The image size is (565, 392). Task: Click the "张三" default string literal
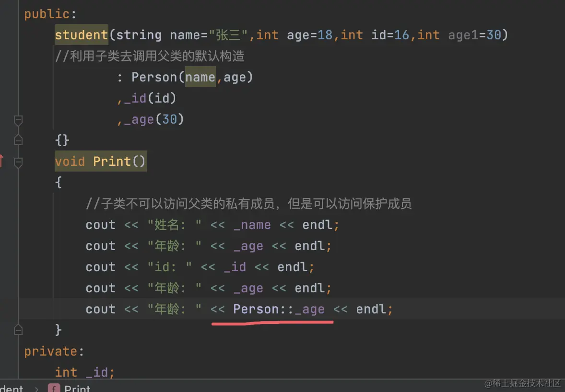click(228, 35)
